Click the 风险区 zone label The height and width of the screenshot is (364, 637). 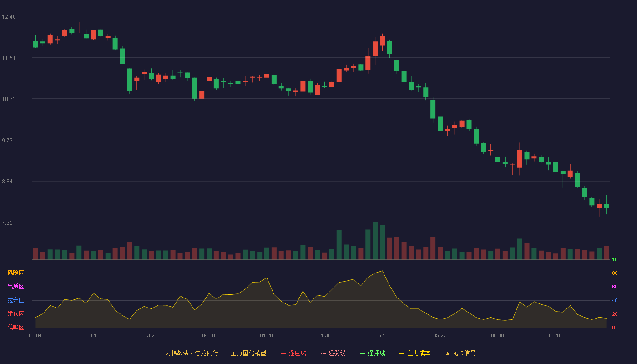click(15, 273)
